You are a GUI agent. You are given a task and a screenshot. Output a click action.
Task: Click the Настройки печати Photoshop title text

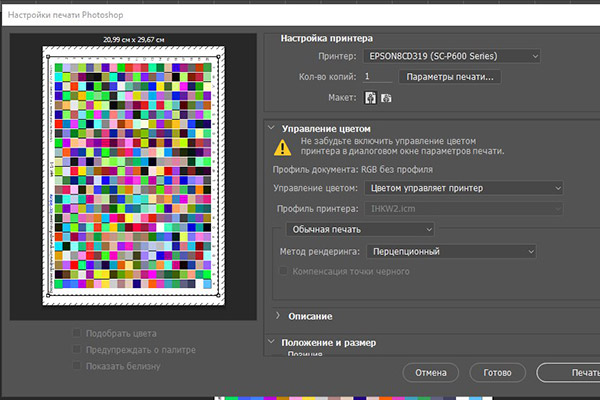pyautogui.click(x=65, y=15)
